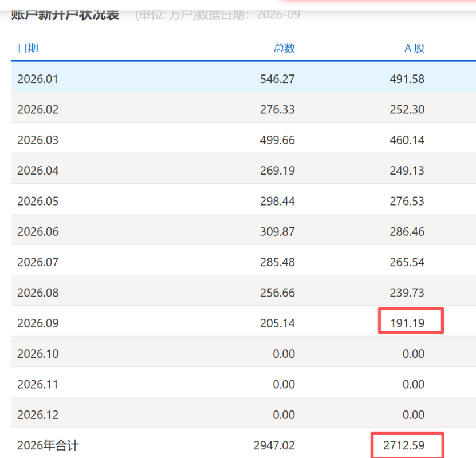This screenshot has height=458, width=476.
Task: Select the 239.73 A股 value
Action: pyautogui.click(x=407, y=293)
